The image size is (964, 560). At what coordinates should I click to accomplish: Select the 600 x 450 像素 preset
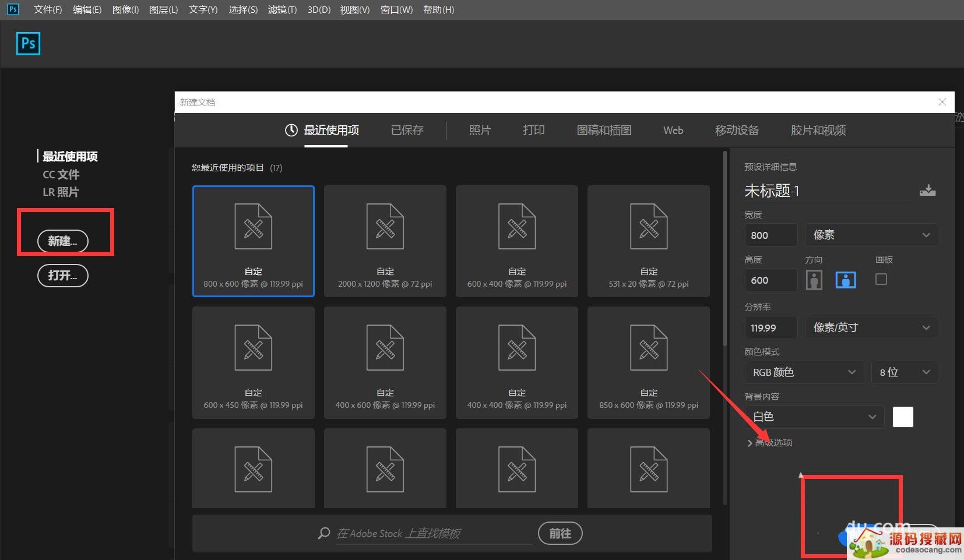tap(254, 362)
